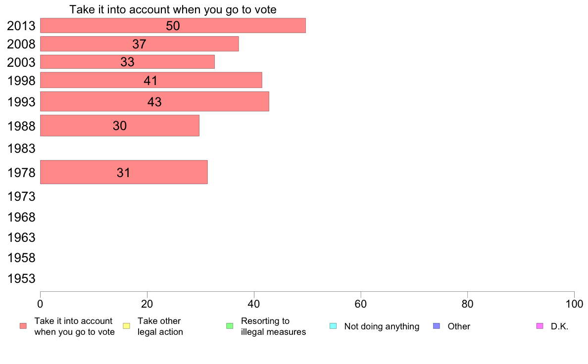Click the 1953 year axis label
The image size is (588, 364).
click(x=21, y=279)
